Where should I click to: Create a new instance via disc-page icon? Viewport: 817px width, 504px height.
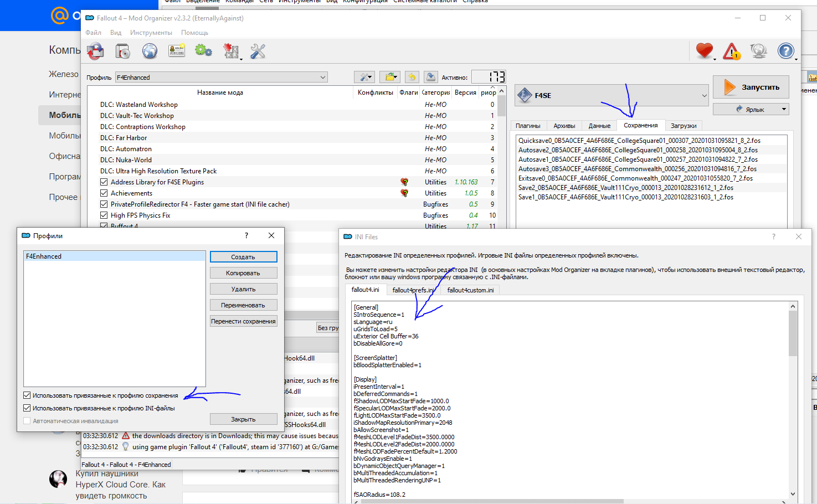(122, 51)
